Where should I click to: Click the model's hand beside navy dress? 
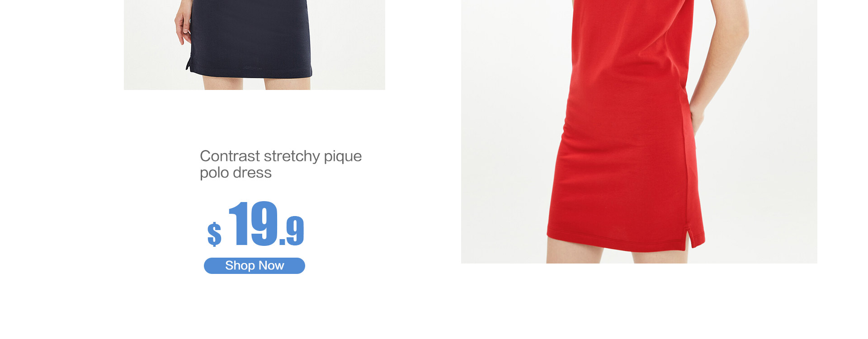pos(183,25)
